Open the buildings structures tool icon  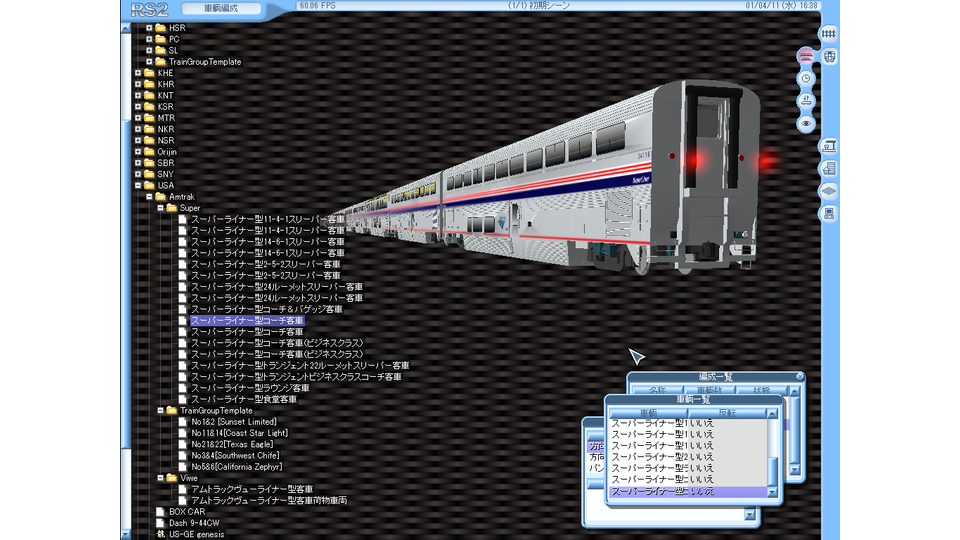point(828,168)
